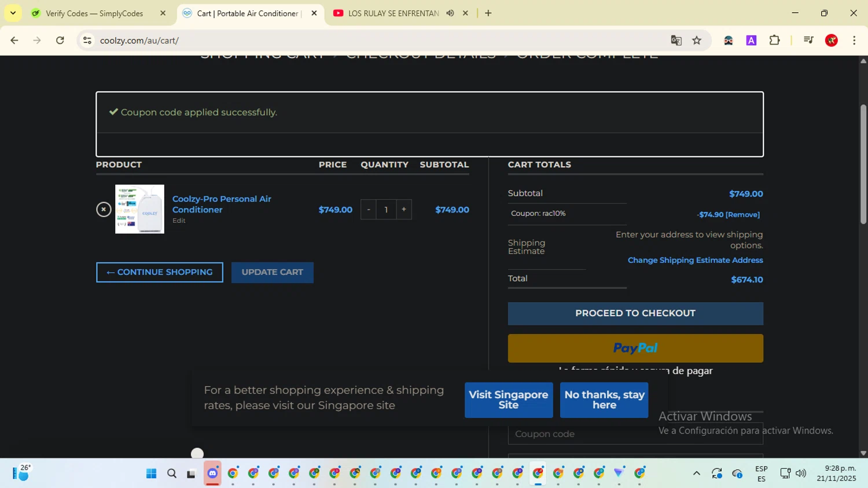Click the Update Cart button
The image size is (868, 488).
click(x=273, y=272)
